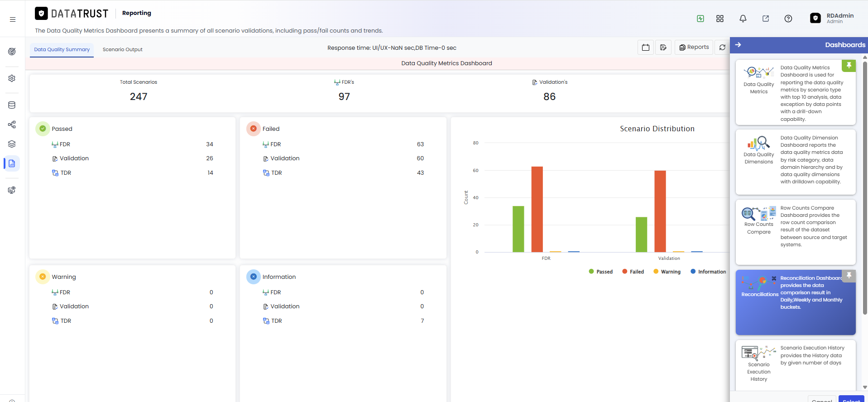The width and height of the screenshot is (868, 402).
Task: Open the layers stack icon in sidebar
Action: 12,144
